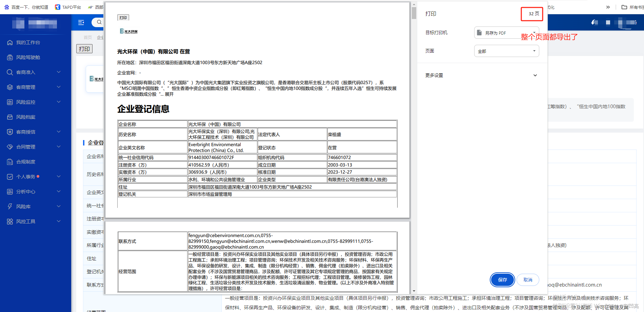
Task: Expand the 客商准入 menu arrow
Action: click(x=59, y=72)
